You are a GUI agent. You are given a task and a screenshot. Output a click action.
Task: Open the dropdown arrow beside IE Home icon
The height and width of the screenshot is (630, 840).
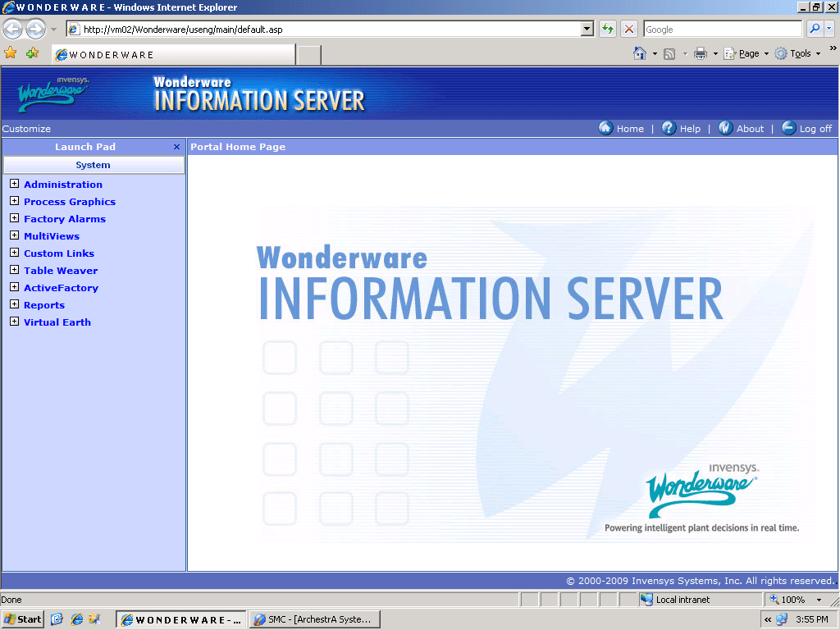click(655, 53)
